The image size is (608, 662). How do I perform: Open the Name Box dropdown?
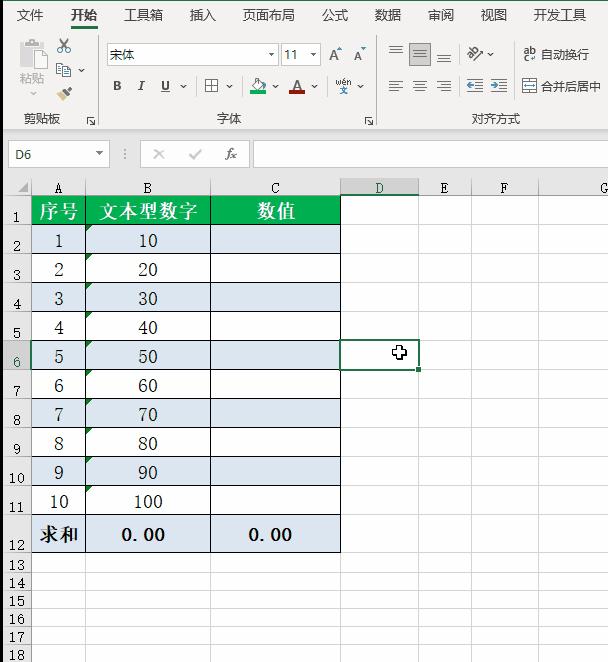click(99, 153)
